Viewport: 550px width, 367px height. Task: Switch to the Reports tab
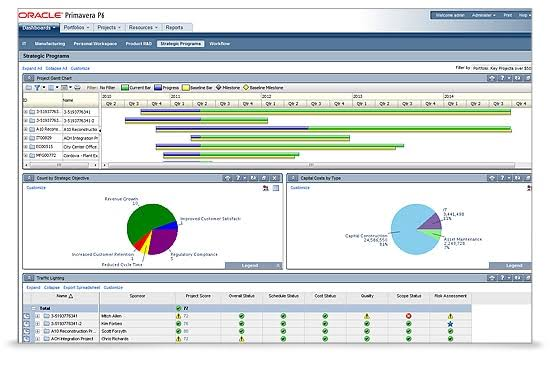(174, 27)
